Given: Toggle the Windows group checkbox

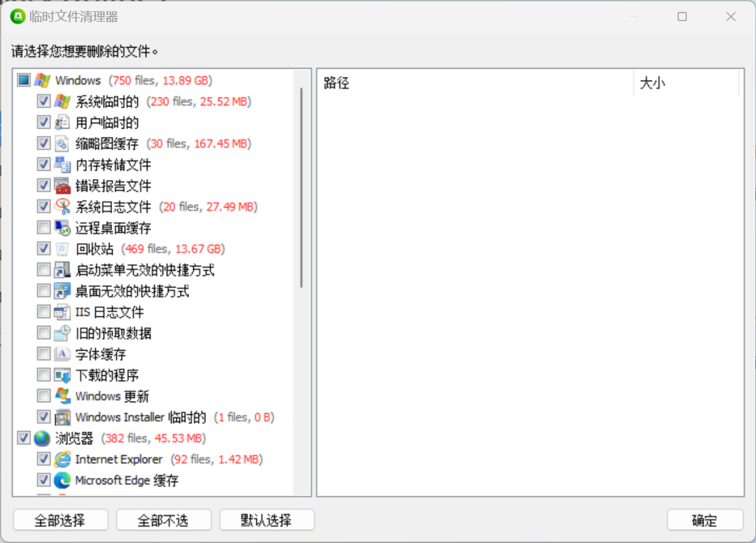Looking at the screenshot, I should click(x=24, y=80).
